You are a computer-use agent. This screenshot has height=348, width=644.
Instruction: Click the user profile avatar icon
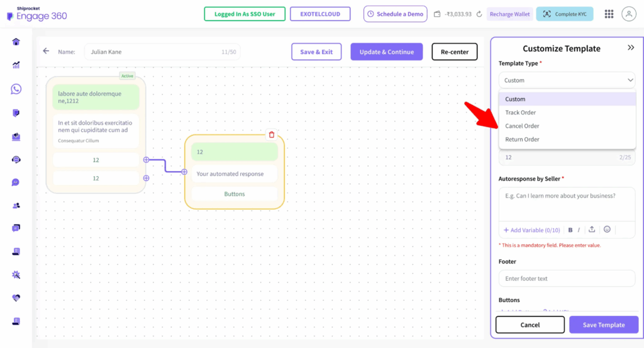click(x=628, y=14)
